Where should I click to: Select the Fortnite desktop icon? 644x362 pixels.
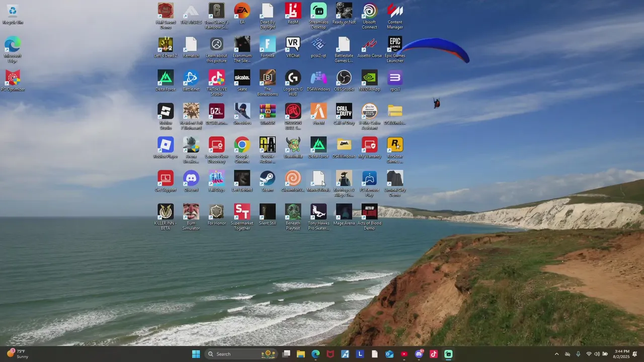click(x=268, y=48)
